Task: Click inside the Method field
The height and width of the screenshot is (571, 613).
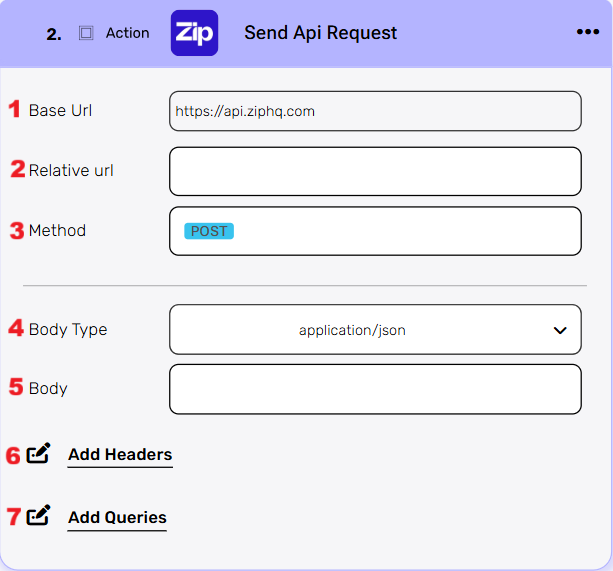Action: point(400,231)
